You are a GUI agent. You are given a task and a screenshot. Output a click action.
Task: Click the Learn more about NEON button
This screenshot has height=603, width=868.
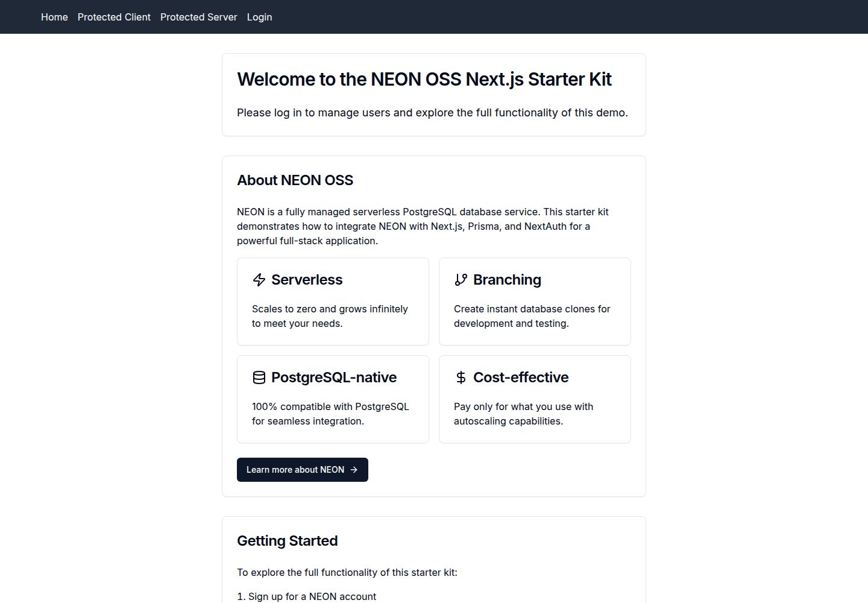pos(302,470)
